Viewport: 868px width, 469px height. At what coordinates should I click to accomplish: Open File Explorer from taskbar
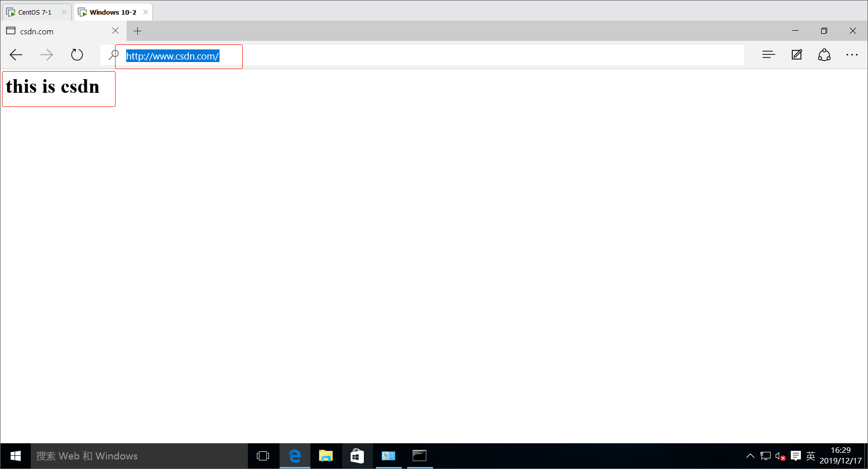point(326,456)
